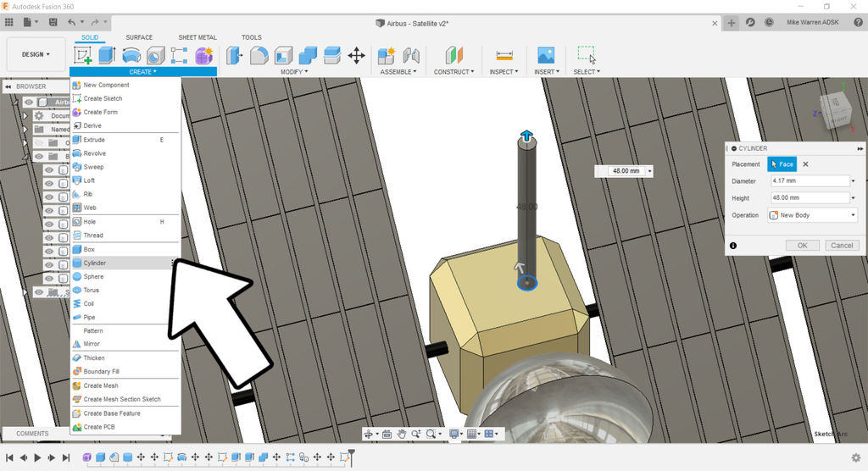Open the help question mark icon
The image size is (868, 471).
[x=858, y=22]
